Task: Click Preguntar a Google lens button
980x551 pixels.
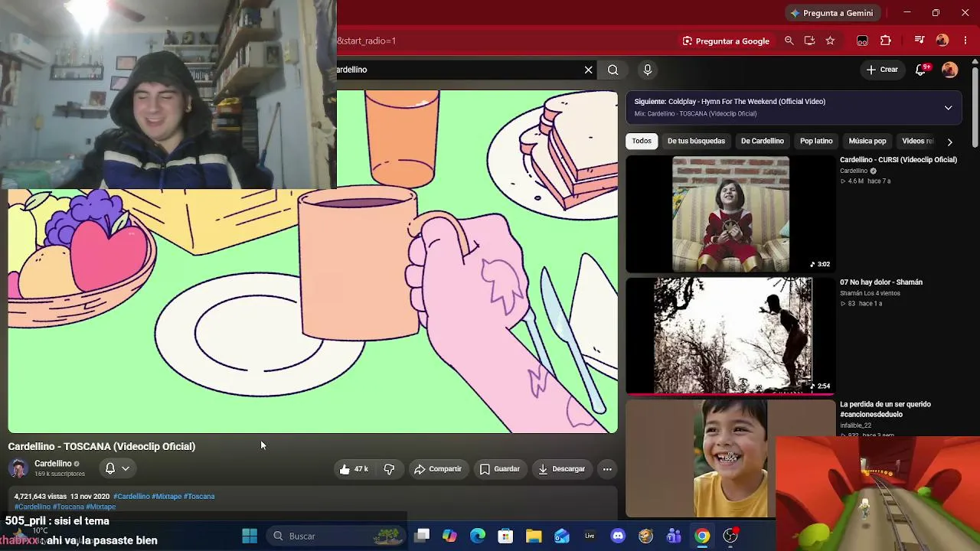Action: click(726, 41)
